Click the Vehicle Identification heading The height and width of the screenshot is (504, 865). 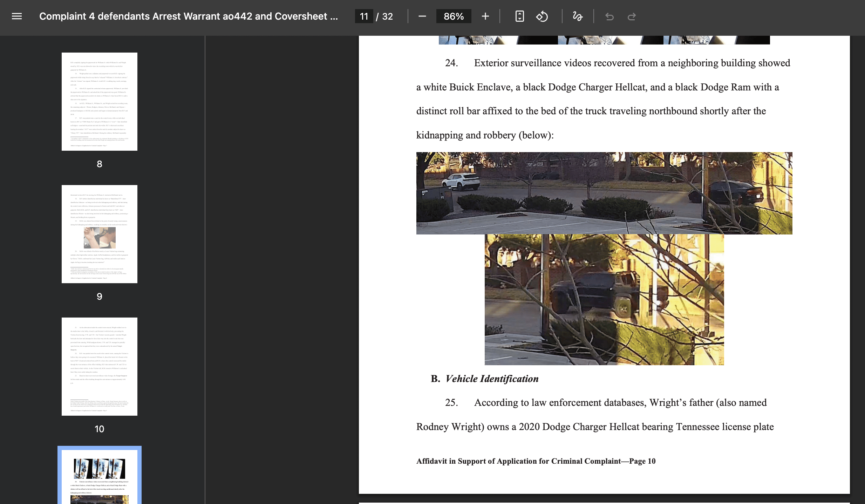click(x=491, y=379)
